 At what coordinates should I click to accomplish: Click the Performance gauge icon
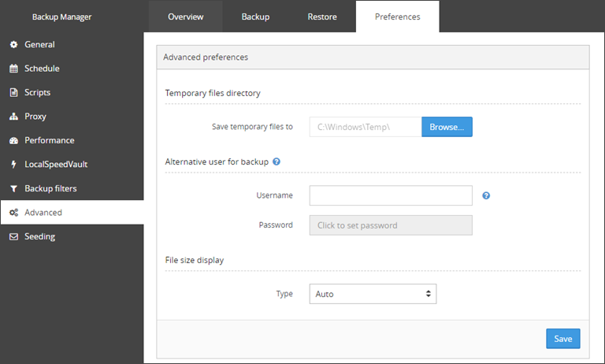[x=13, y=140]
